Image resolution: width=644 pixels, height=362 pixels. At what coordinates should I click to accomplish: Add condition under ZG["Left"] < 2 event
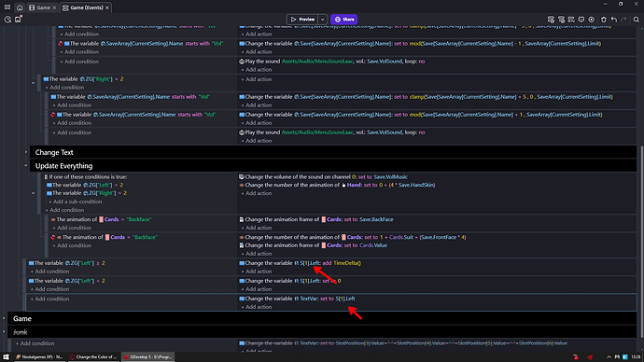(49, 289)
